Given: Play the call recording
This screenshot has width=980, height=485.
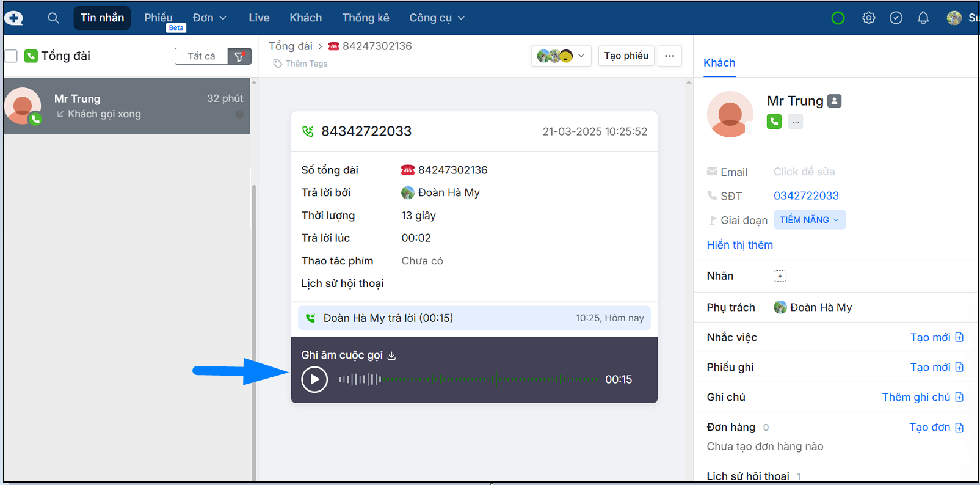Looking at the screenshot, I should (x=314, y=379).
